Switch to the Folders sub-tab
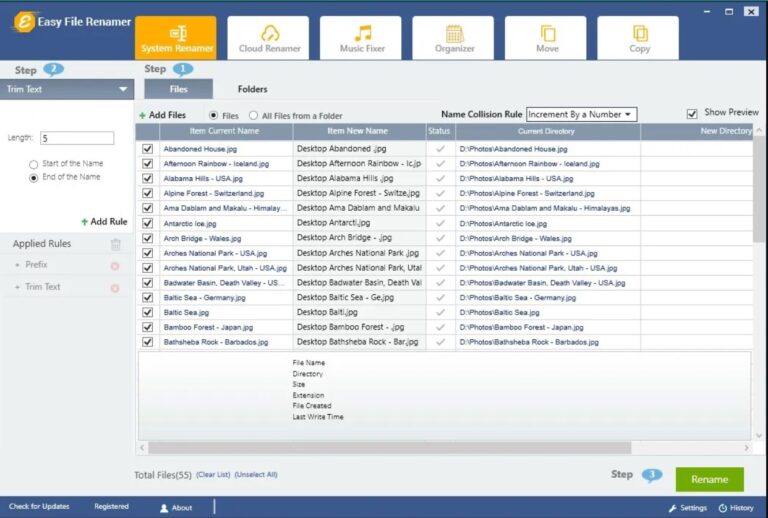This screenshot has height=518, width=768. [x=253, y=89]
